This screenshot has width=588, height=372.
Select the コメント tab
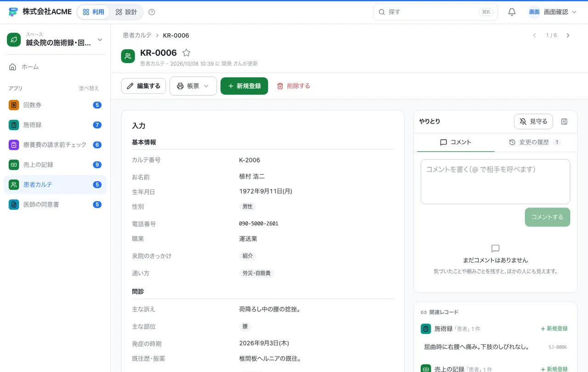[456, 143]
